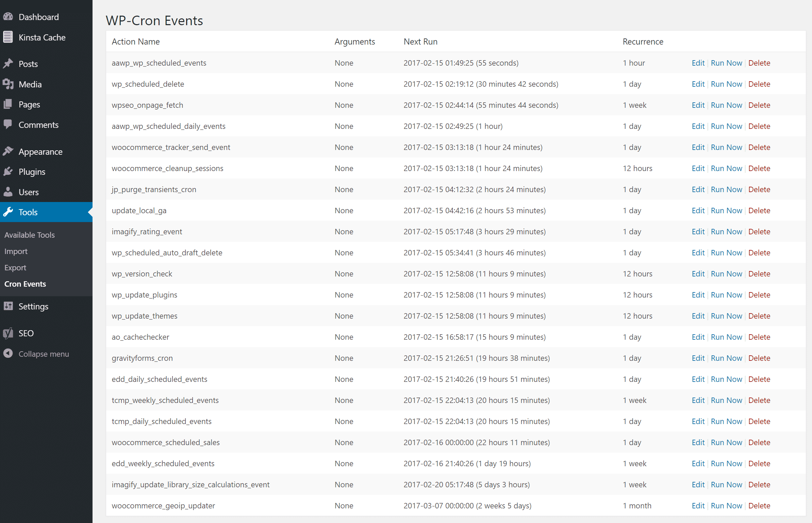Click the SEO icon in sidebar

(8, 333)
